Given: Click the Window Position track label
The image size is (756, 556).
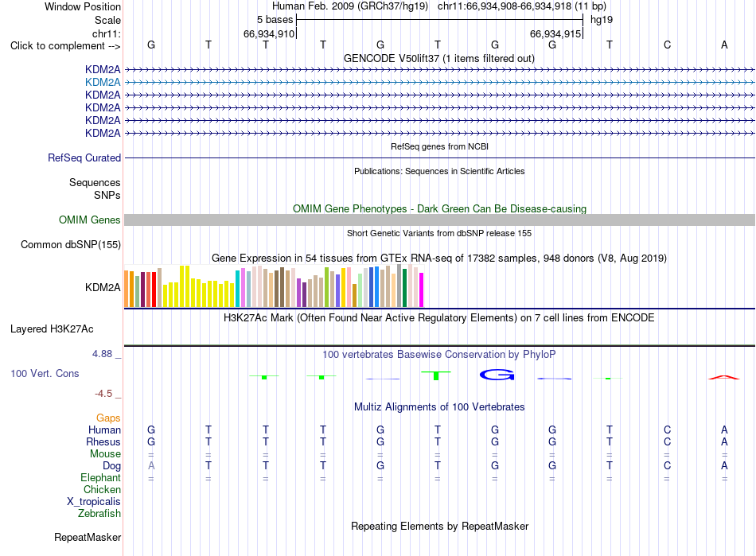Looking at the screenshot, I should tap(83, 6).
